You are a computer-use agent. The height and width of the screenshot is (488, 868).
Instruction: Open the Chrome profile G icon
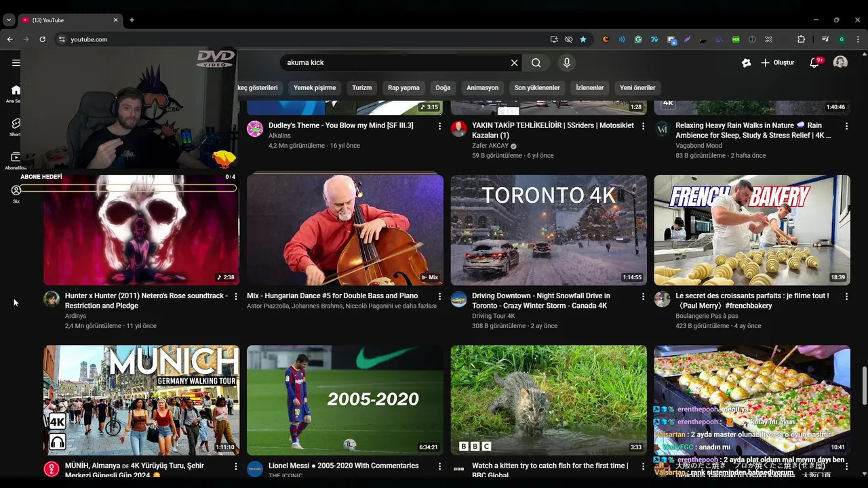(x=842, y=39)
